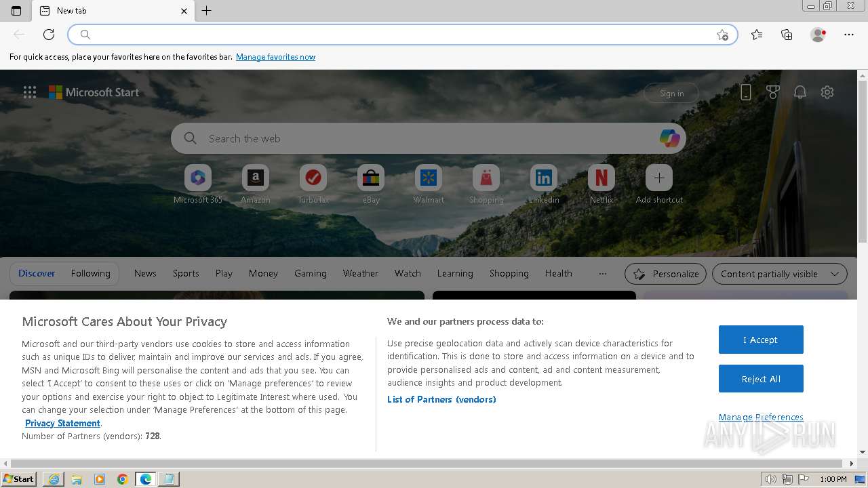Open the profile avatar menu
Screen dimensions: 868x488
pyautogui.click(x=818, y=35)
